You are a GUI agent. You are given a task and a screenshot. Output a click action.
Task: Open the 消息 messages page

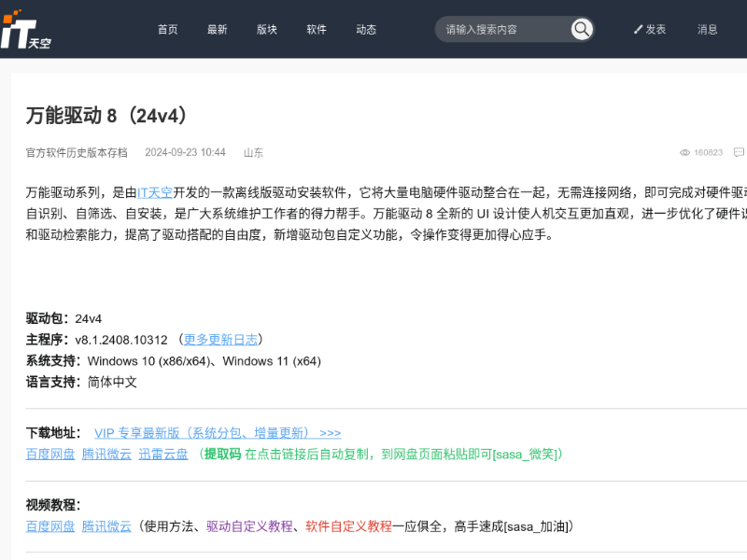(x=708, y=29)
